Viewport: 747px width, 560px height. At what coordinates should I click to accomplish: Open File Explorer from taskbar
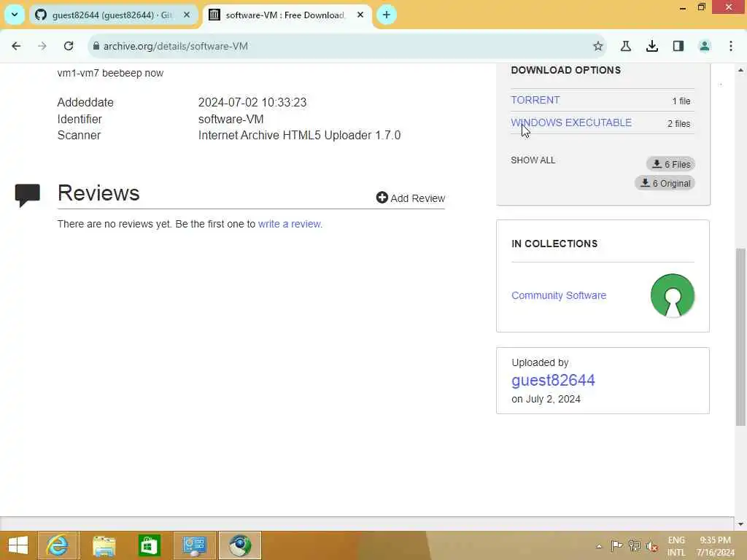click(x=104, y=545)
